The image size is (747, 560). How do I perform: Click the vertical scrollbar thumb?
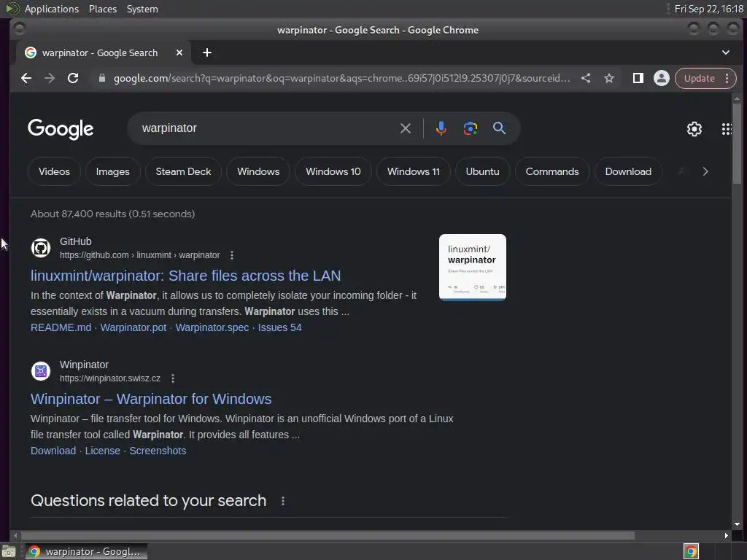(x=737, y=143)
